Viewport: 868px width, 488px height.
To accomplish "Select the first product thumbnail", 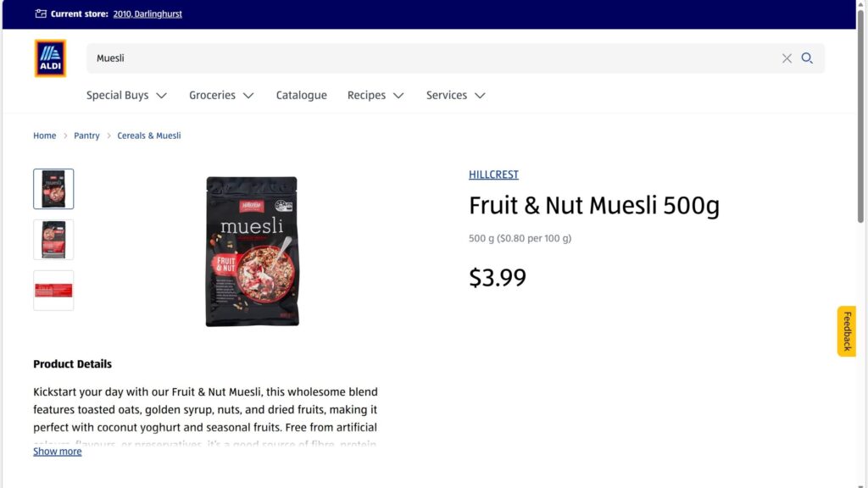I will [x=53, y=189].
